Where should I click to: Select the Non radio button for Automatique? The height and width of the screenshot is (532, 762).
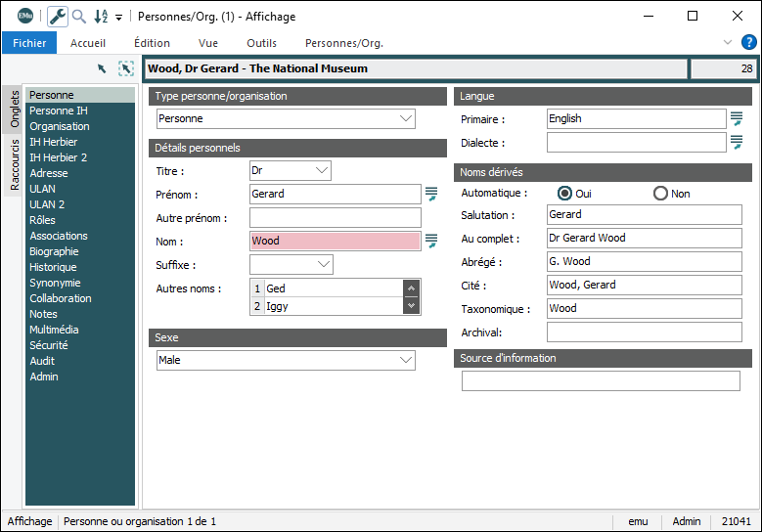coord(660,194)
